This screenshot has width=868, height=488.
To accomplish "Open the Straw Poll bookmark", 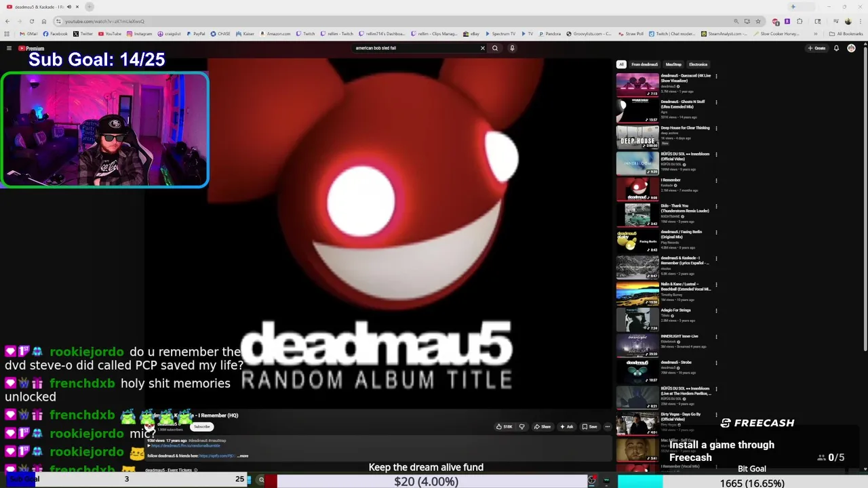I will point(630,34).
